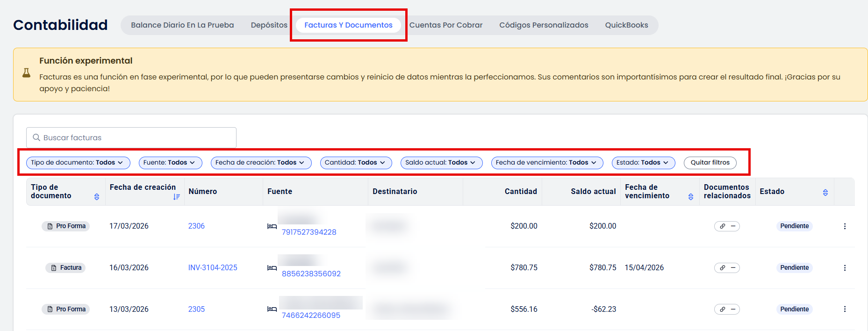Screen dimensions: 868x331
Task: Select the Facturas Y Documentos tab
Action: coord(348,25)
